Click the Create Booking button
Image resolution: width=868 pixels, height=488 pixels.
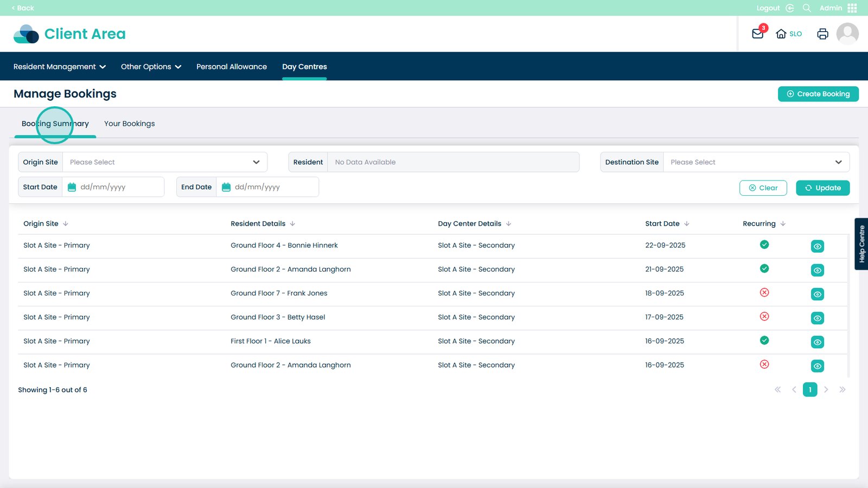coord(818,94)
